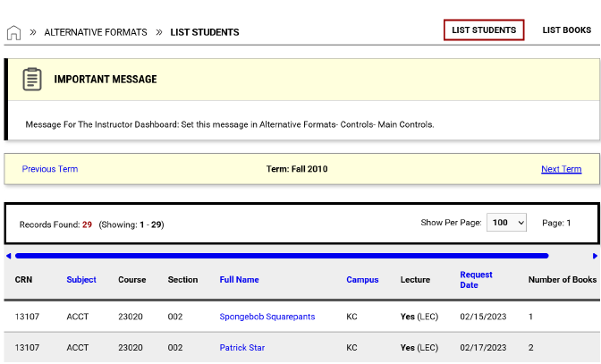601x364 pixels.
Task: Go to Next Term
Action: pyautogui.click(x=561, y=169)
